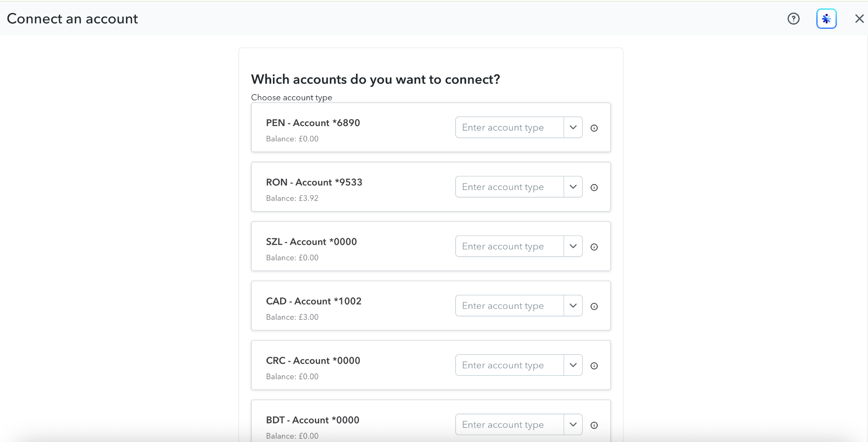The width and height of the screenshot is (868, 442).
Task: Open the help question mark icon
Action: tap(793, 19)
